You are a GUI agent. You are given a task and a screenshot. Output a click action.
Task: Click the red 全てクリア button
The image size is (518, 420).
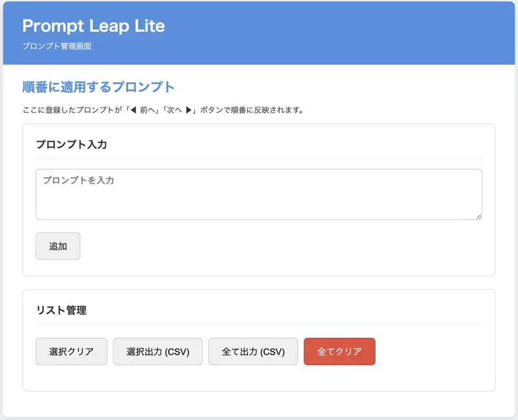(x=339, y=351)
